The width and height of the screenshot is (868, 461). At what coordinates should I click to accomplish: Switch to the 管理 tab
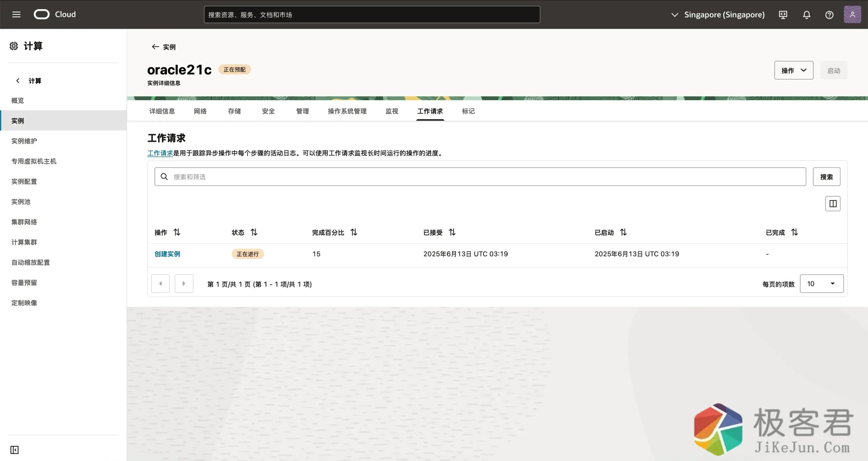pos(302,111)
